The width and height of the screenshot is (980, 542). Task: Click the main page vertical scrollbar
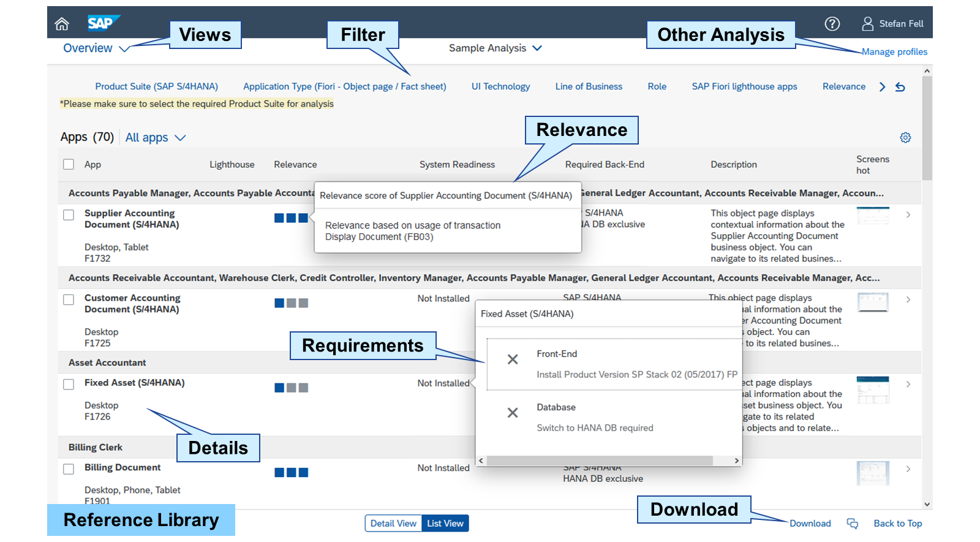(927, 128)
